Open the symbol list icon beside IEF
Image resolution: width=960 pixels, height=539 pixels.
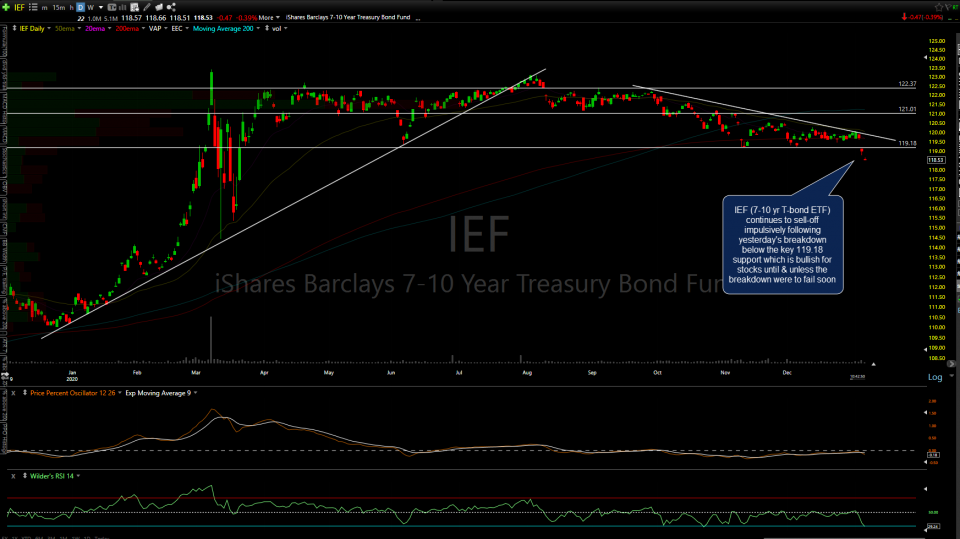[x=33, y=7]
